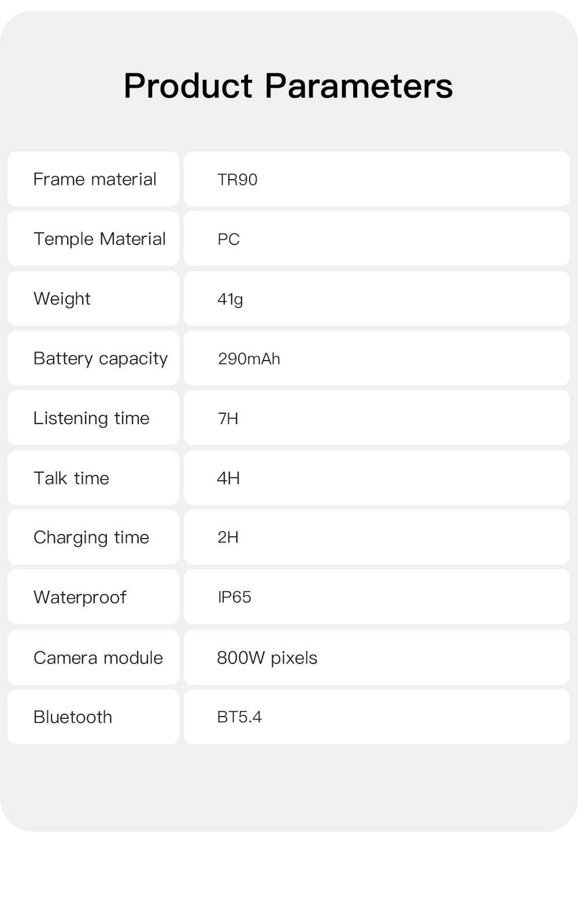Select the 4H talk time value
Viewport: 578px width, 924px height.
(228, 478)
